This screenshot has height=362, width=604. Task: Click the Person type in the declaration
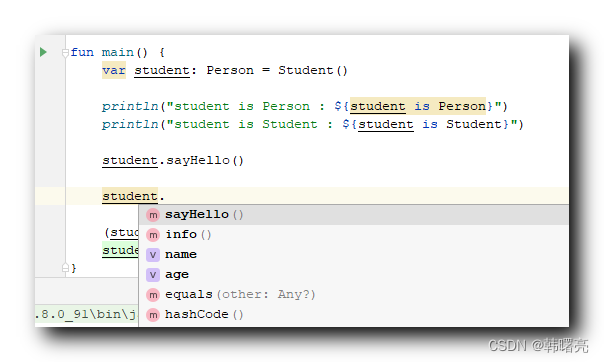[x=230, y=70]
